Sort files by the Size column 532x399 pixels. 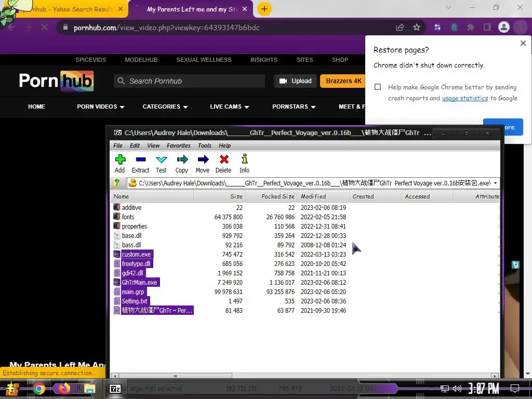(x=220, y=196)
